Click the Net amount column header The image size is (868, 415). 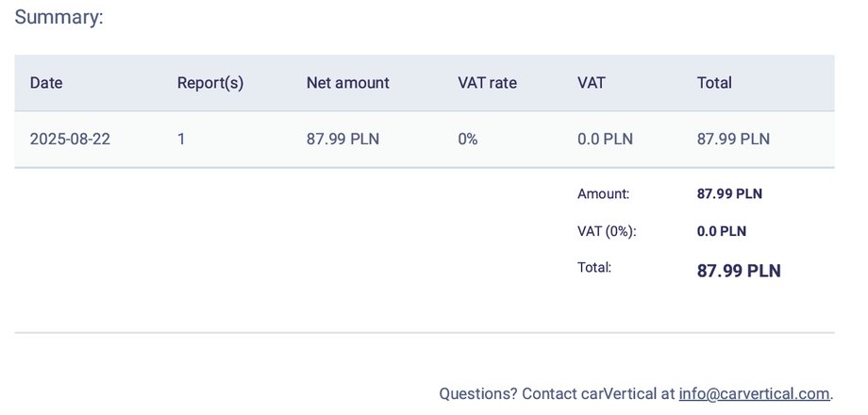(x=347, y=83)
